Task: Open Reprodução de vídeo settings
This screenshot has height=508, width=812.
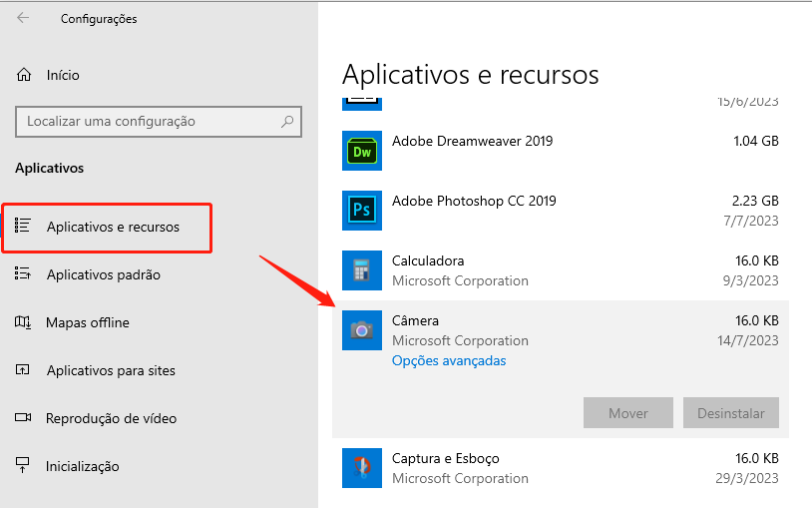Action: [x=111, y=418]
